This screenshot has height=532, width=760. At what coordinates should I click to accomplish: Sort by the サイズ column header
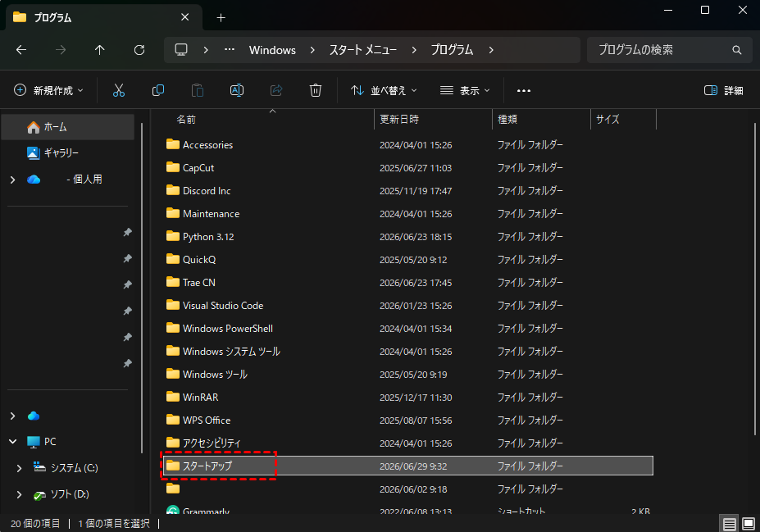pos(608,120)
